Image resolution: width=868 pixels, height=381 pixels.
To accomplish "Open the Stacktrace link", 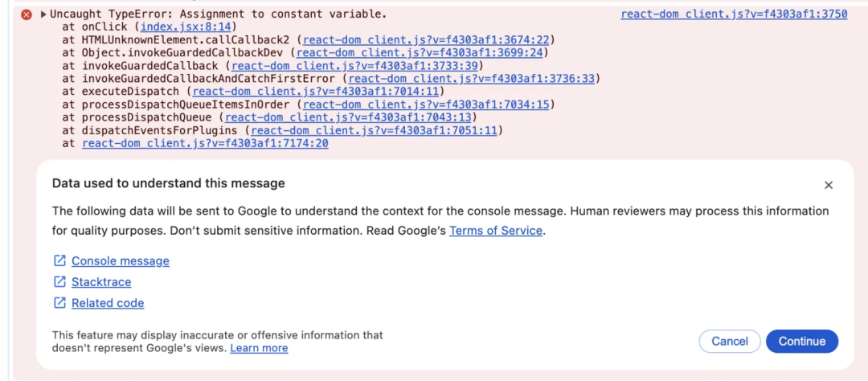I will click(x=101, y=282).
